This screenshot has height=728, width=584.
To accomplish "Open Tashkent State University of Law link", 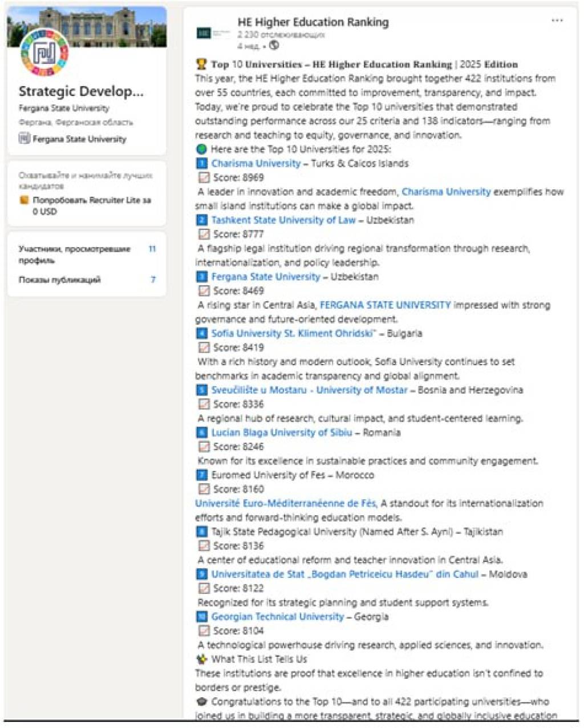I will pos(283,220).
